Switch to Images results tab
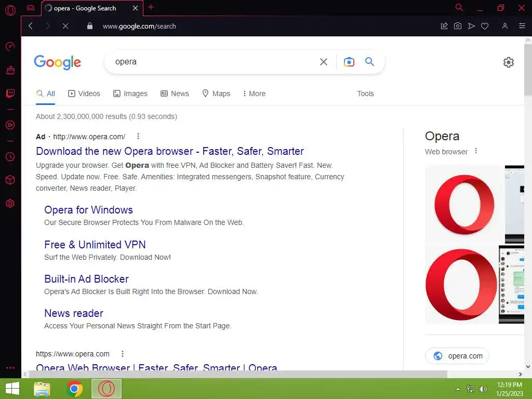This screenshot has width=532, height=399. tap(130, 94)
